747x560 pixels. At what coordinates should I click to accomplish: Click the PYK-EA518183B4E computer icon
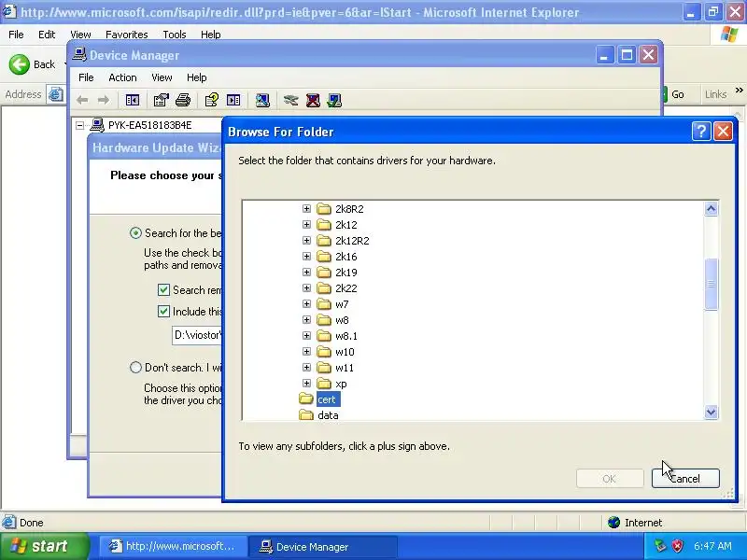[97, 125]
